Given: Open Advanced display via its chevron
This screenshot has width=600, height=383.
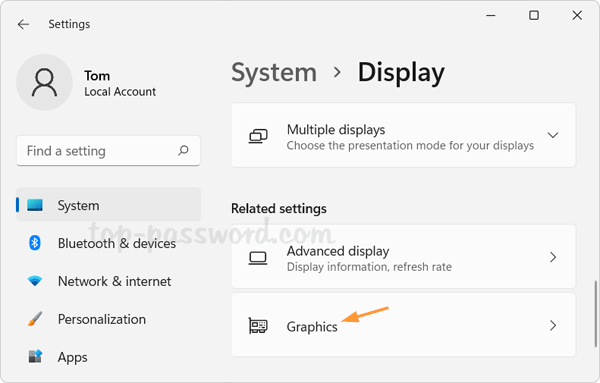Looking at the screenshot, I should point(553,257).
